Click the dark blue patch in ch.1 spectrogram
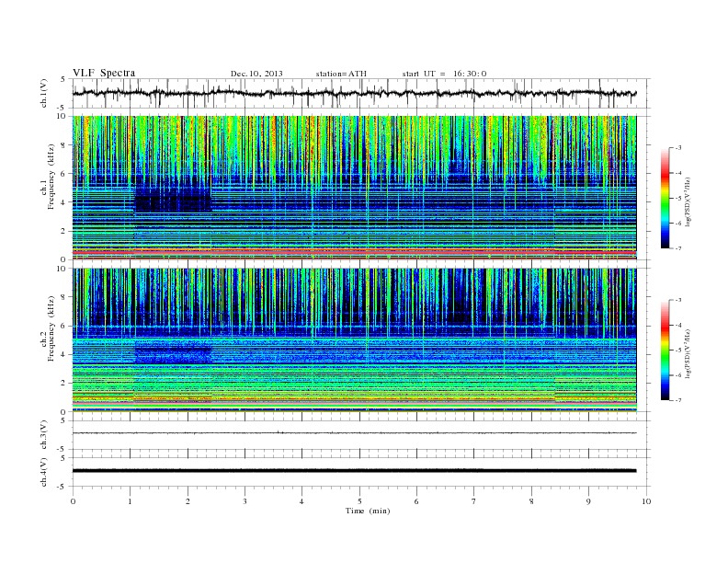The image size is (728, 563). 172,200
